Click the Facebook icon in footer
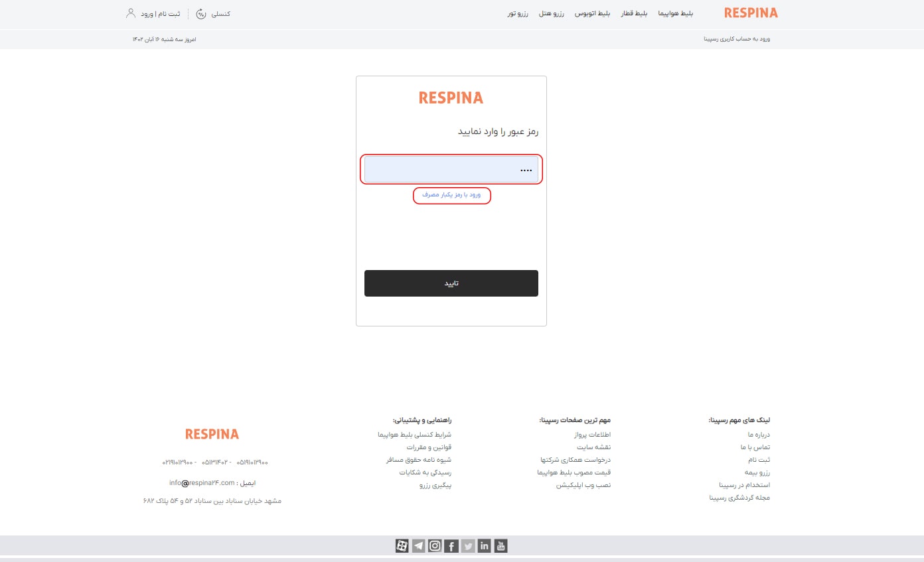 (451, 545)
